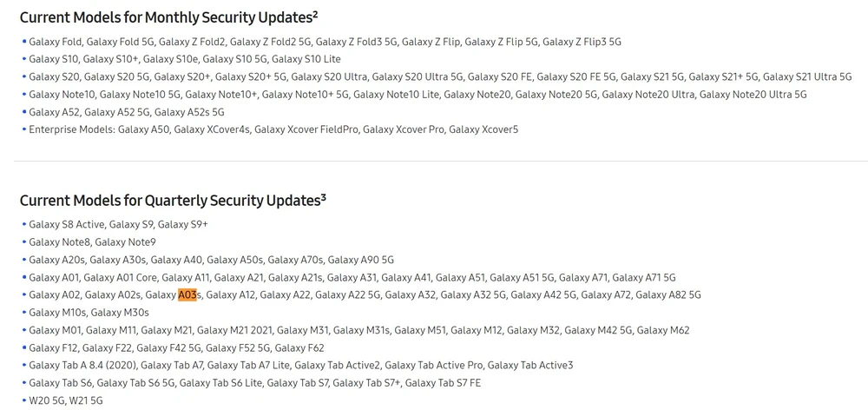
Task: Click the Galaxy F62 text
Action: click(x=305, y=347)
